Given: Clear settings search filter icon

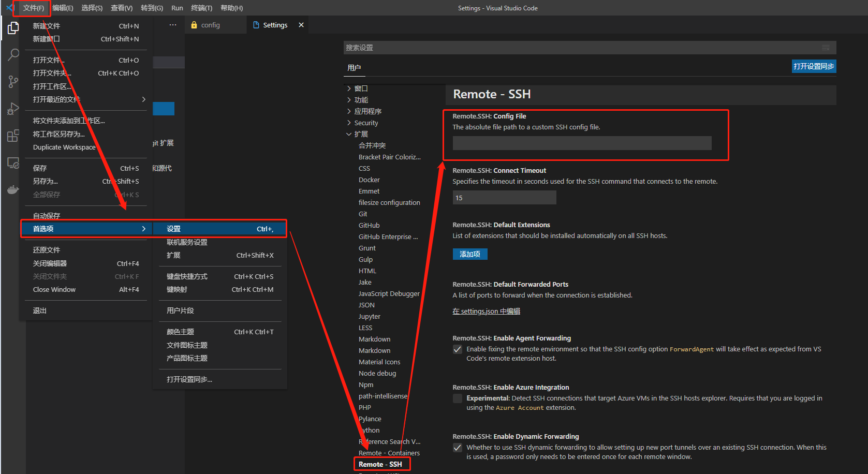Looking at the screenshot, I should 826,48.
